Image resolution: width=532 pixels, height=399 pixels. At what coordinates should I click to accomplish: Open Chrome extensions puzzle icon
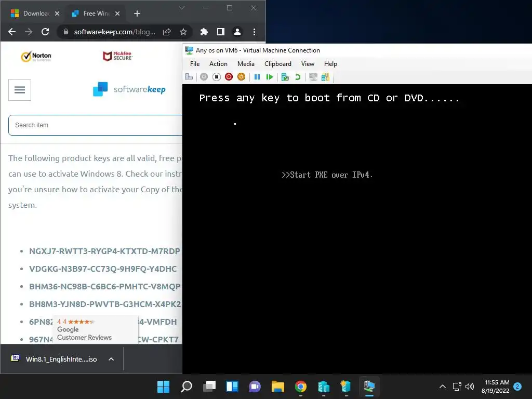click(204, 32)
